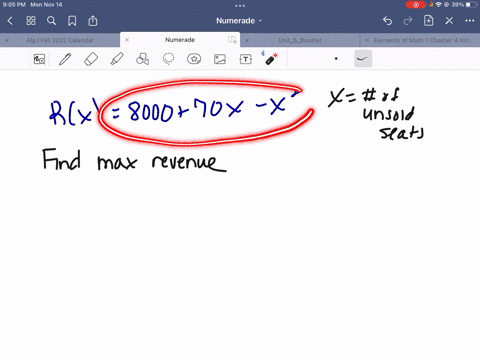The height and width of the screenshot is (360, 480).
Task: Tap the red screen recording indicator
Action: 416,5
